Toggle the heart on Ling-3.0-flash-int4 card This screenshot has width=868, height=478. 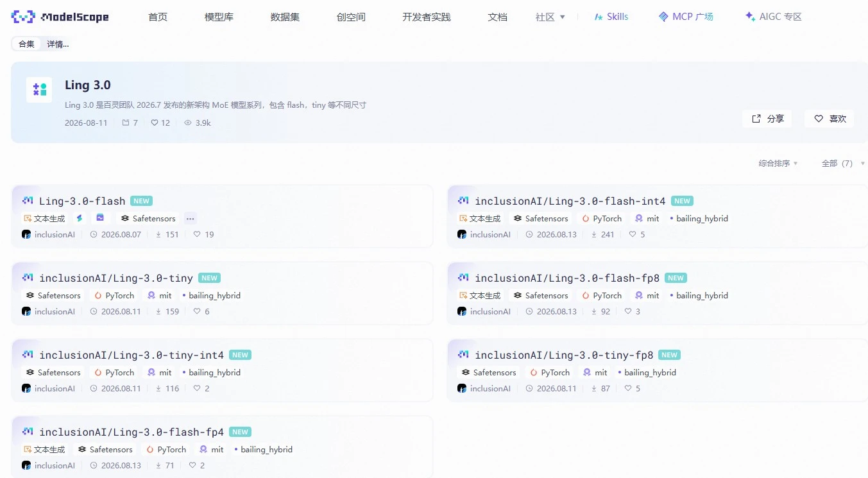point(633,234)
